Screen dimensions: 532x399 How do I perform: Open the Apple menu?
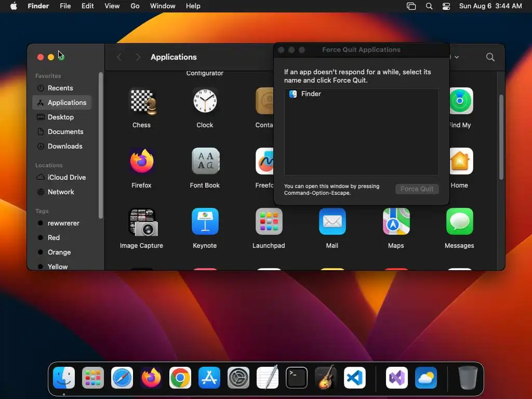14,6
